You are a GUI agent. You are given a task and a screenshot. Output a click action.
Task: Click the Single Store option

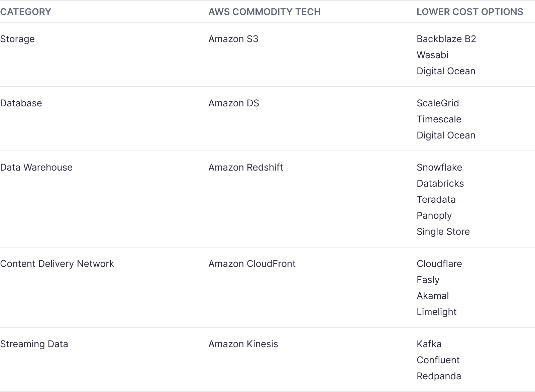click(443, 231)
